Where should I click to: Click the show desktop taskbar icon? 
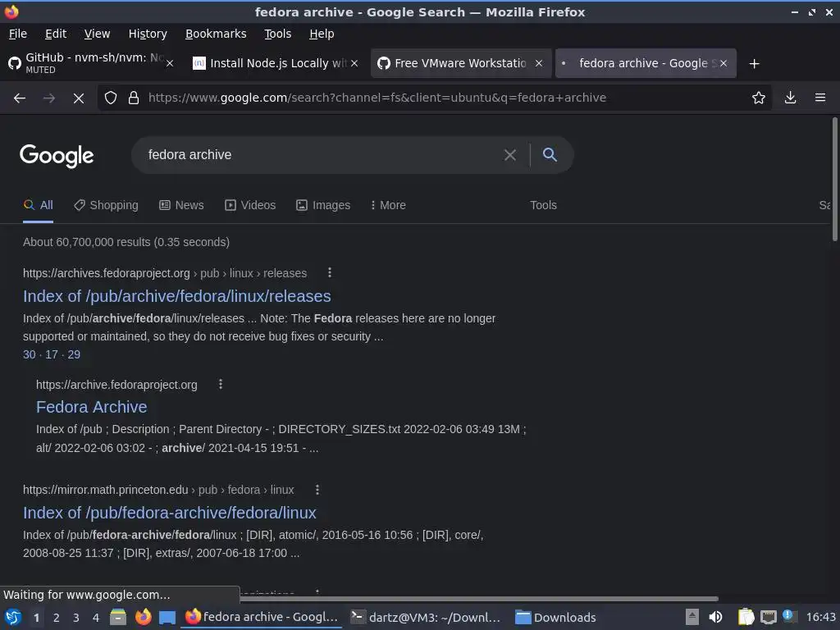point(167,617)
